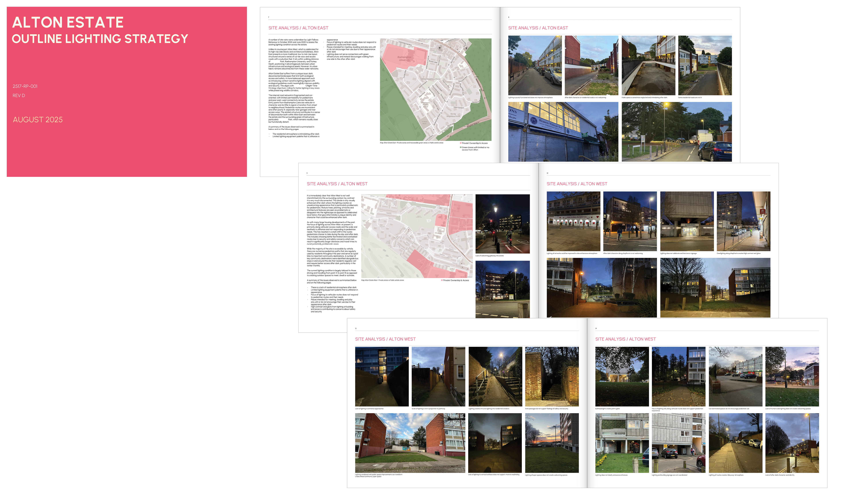Click caption "After dark character along shopfronts is not welcoming"
This screenshot has width=849, height=504.
pos(623,253)
